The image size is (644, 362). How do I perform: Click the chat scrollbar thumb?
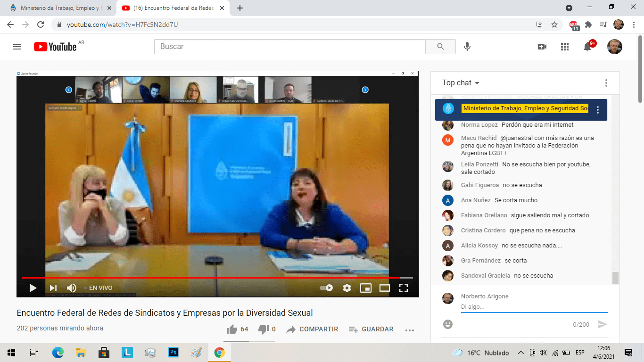click(615, 278)
